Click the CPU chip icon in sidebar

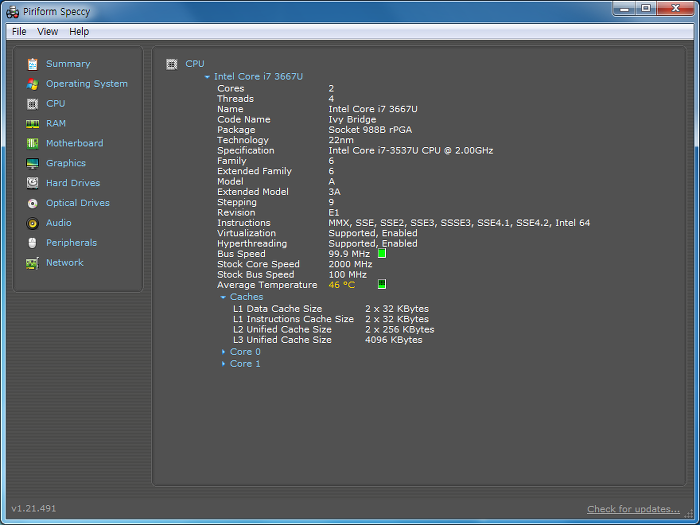tap(32, 104)
